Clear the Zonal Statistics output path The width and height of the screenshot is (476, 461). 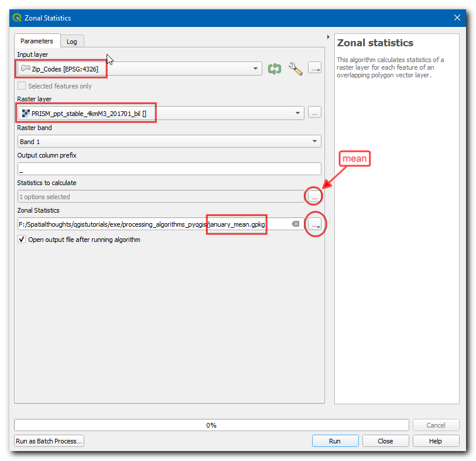coord(296,224)
